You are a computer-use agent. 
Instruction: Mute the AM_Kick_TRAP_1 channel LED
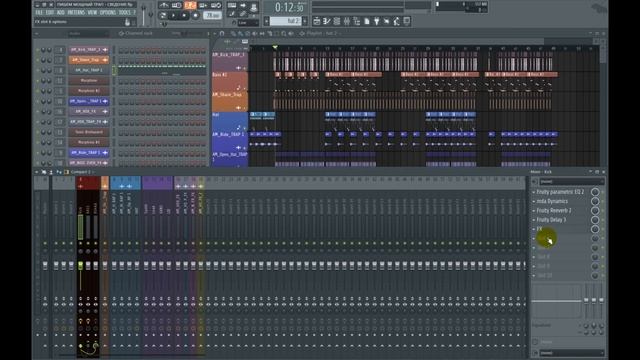[x=38, y=50]
